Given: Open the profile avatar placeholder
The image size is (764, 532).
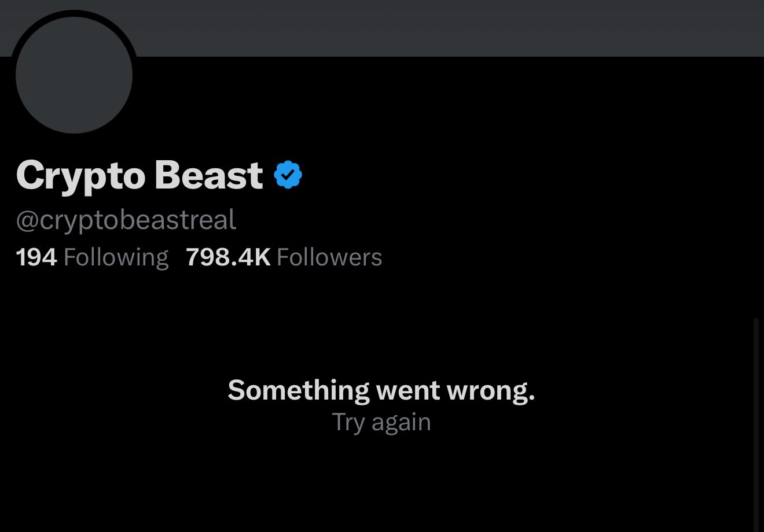Looking at the screenshot, I should coord(74,75).
